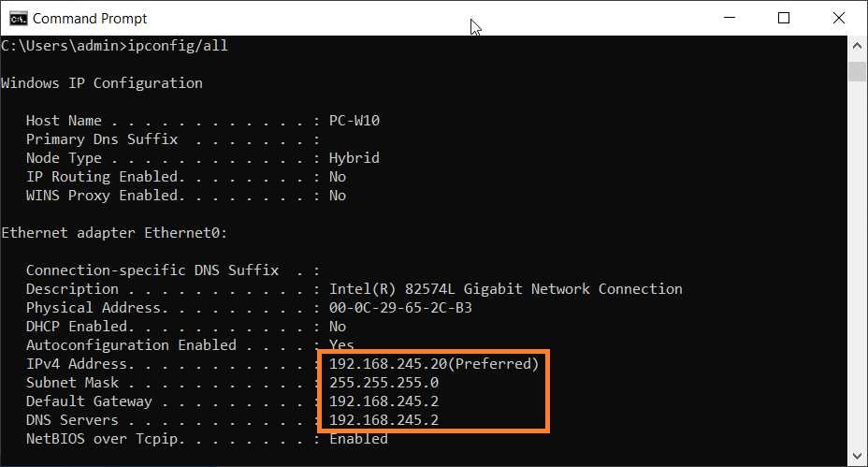Open the Command Prompt system menu icon
This screenshot has height=467, width=868.
[16, 18]
